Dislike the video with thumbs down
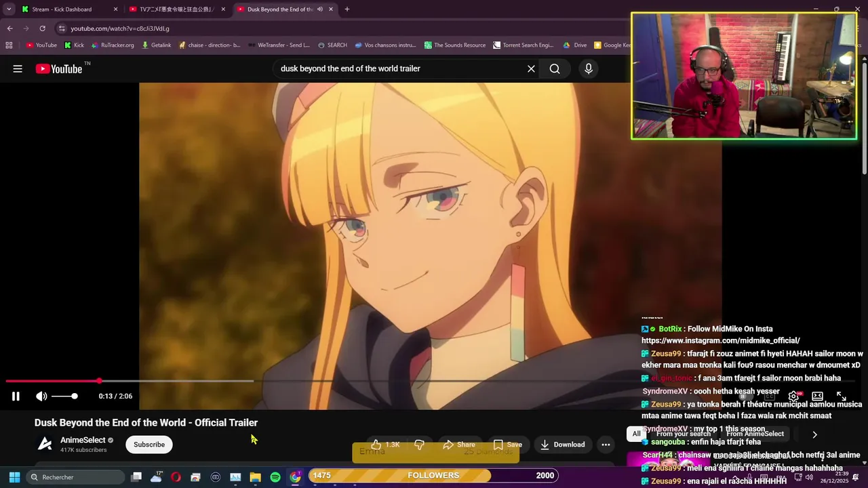The image size is (868, 488). click(x=419, y=445)
